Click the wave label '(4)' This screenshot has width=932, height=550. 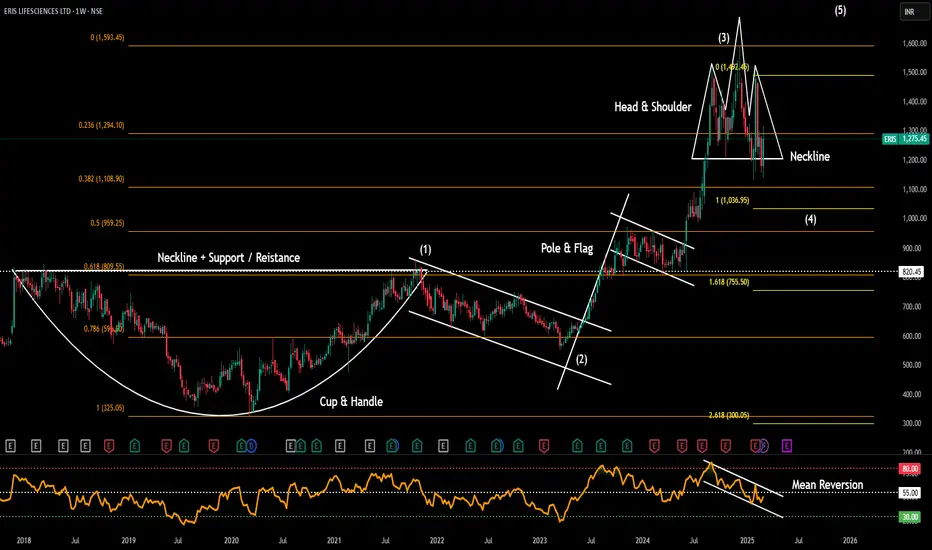click(810, 219)
